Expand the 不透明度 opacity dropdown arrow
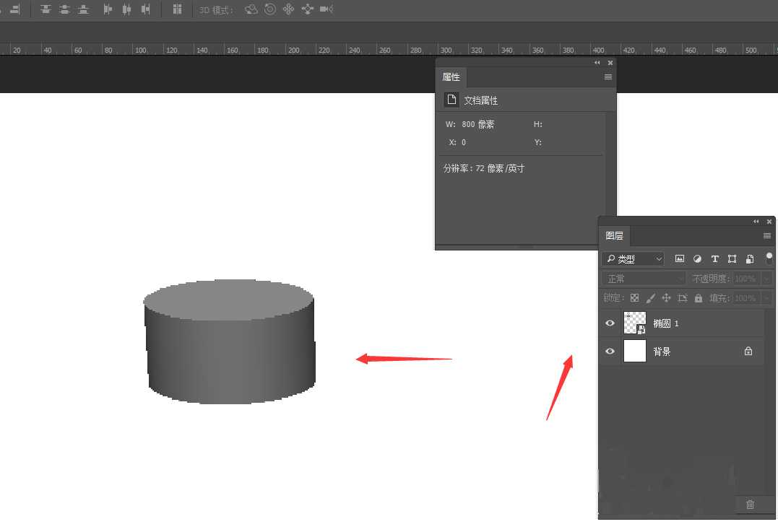 766,279
